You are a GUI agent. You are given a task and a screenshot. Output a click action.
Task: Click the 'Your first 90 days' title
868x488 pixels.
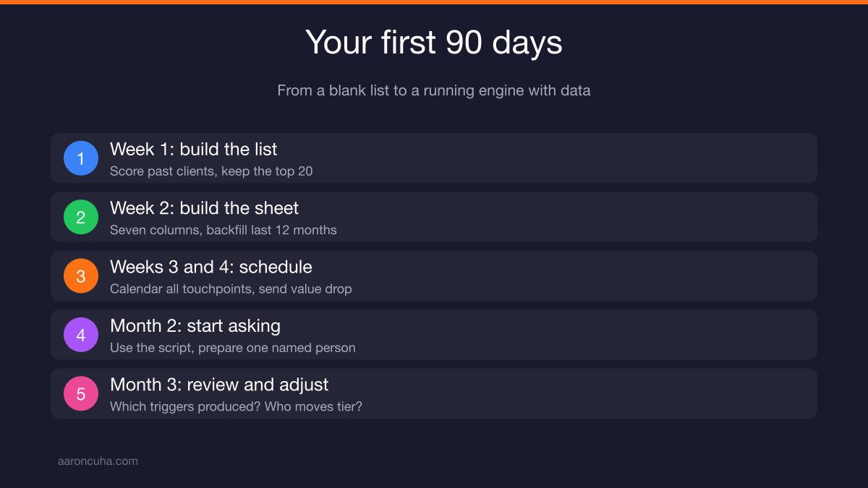434,43
